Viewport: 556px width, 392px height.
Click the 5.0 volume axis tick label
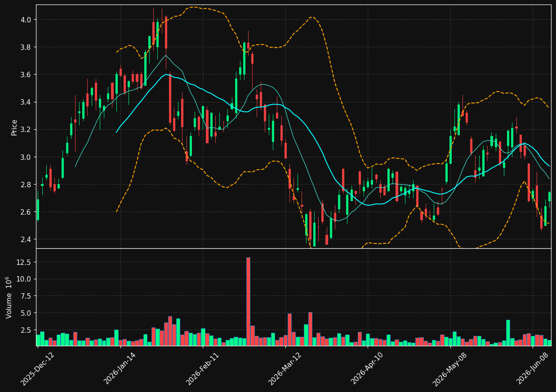tap(25, 313)
